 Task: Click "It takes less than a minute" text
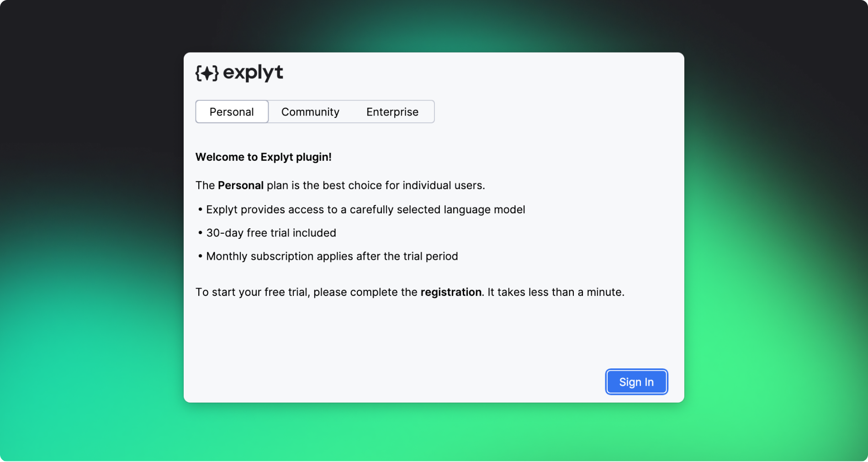(555, 292)
